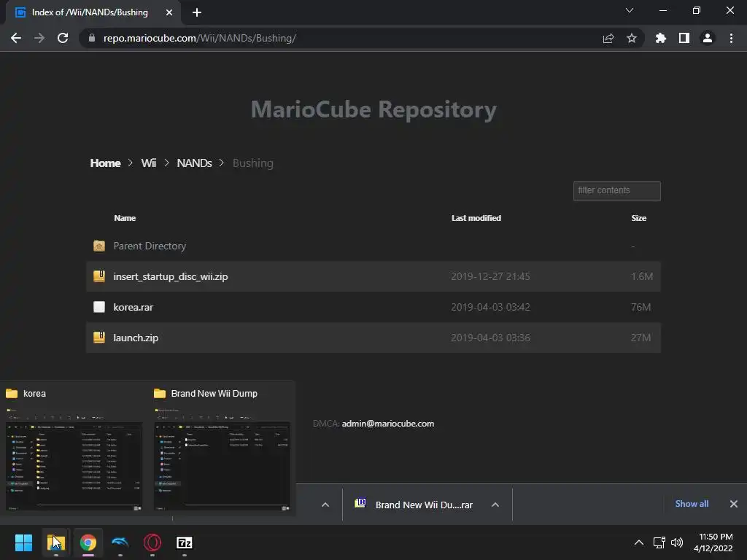Click the 2019-04-03 03:42 date
Viewport: 747px width, 560px height.
[x=491, y=307]
